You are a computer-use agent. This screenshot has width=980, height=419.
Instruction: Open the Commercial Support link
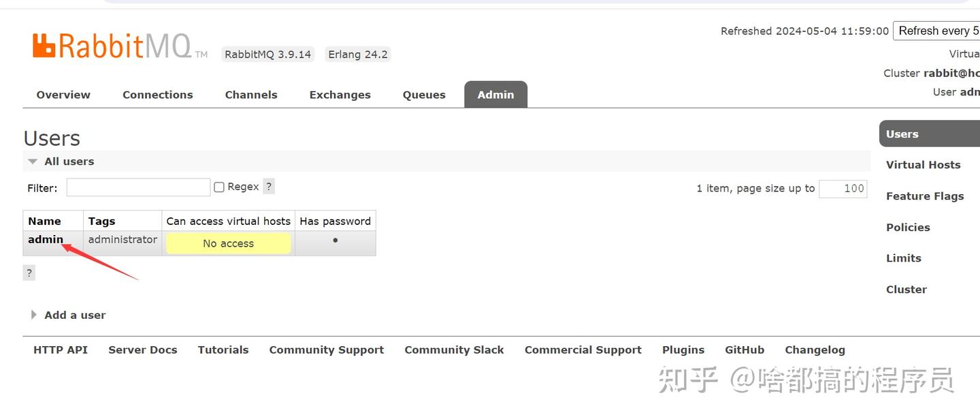[x=583, y=350]
